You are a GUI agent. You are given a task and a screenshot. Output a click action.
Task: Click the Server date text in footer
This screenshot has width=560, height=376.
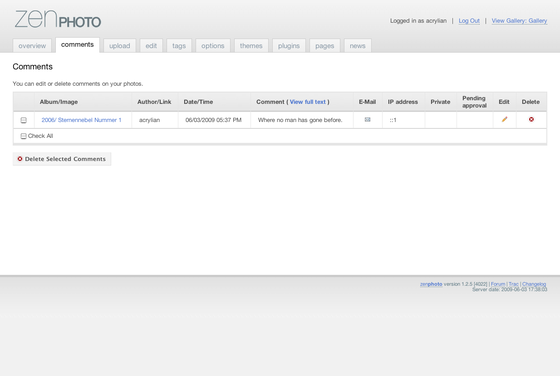[x=510, y=289]
